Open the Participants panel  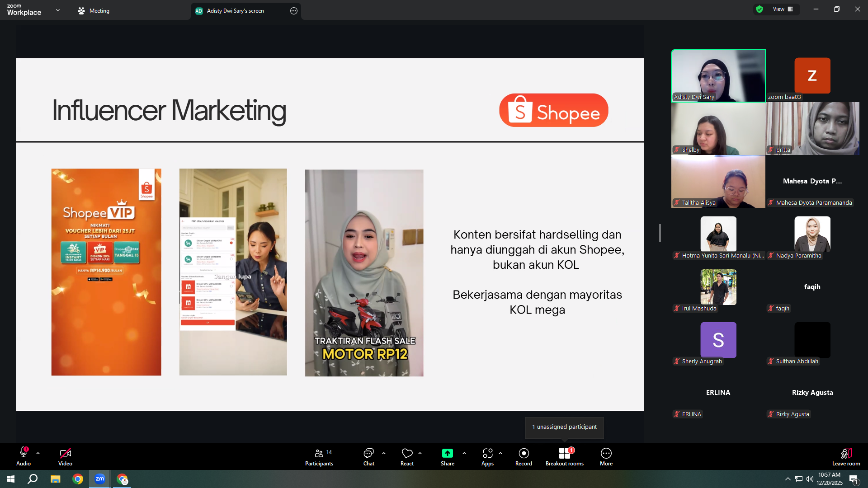[319, 456]
